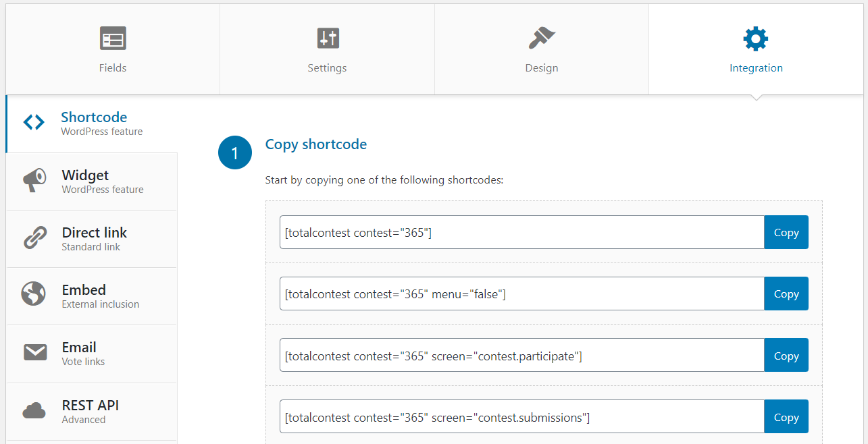The width and height of the screenshot is (868, 444).
Task: Click the screen="contest.submissions" shortcode field
Action: [521, 417]
